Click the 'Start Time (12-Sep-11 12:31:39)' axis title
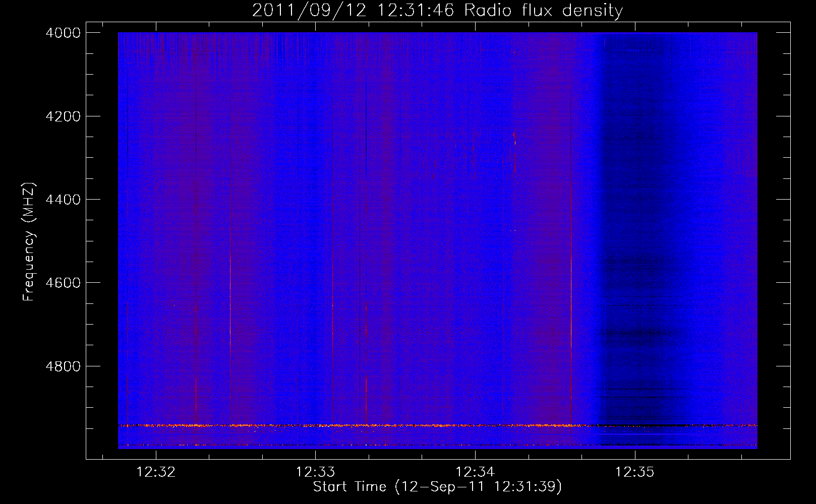 tap(437, 487)
